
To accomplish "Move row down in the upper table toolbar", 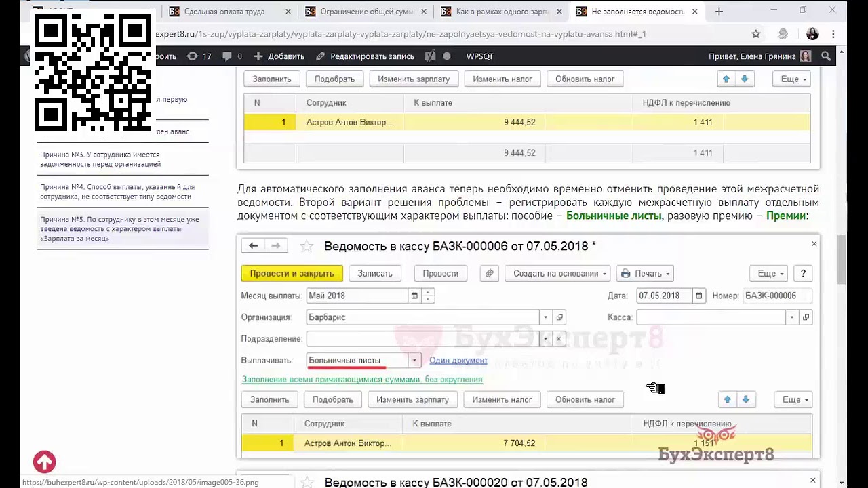I will (745, 79).
